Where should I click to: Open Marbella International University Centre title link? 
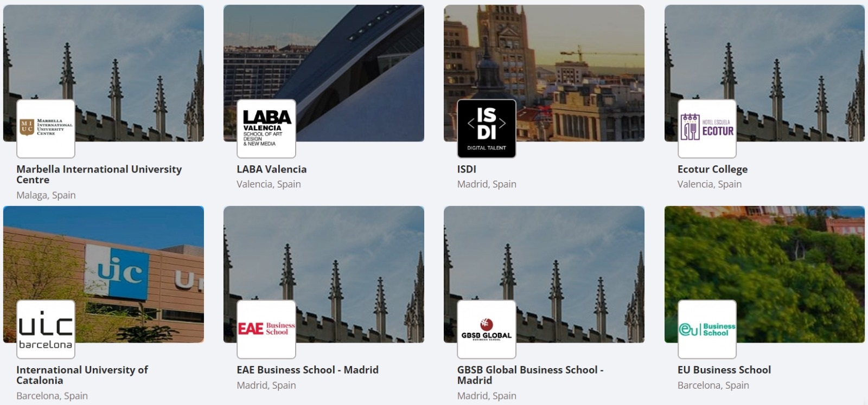tap(99, 175)
